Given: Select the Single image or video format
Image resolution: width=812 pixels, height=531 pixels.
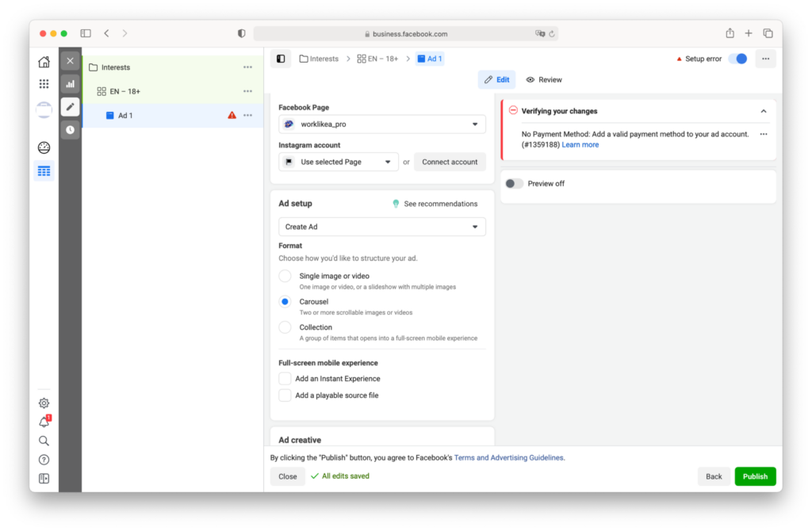Looking at the screenshot, I should click(285, 276).
